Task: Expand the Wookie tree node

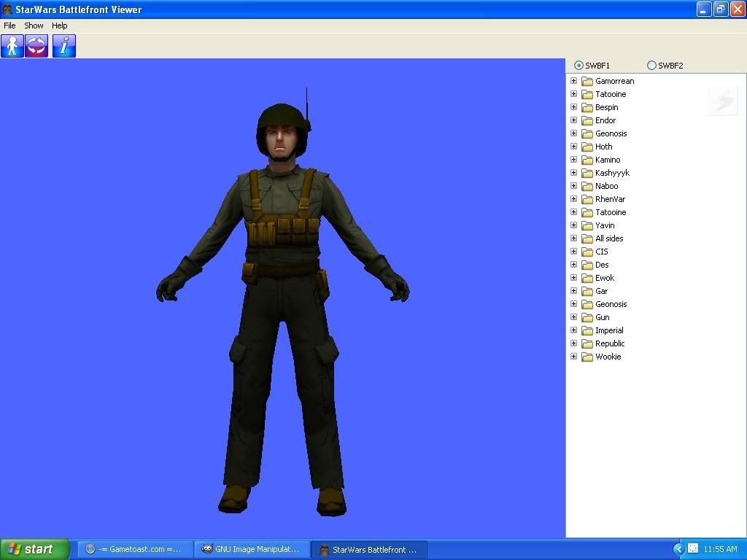Action: (573, 356)
